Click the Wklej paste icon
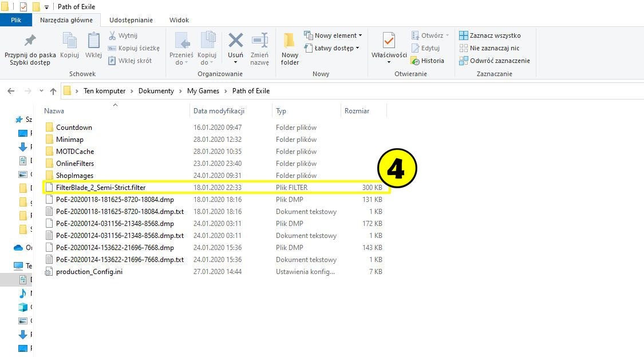Screen dimensions: 644x357 pos(94,41)
